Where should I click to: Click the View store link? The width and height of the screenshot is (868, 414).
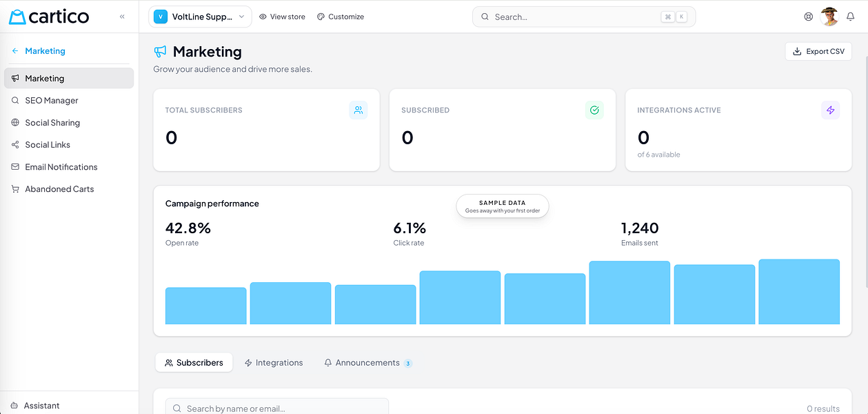282,17
